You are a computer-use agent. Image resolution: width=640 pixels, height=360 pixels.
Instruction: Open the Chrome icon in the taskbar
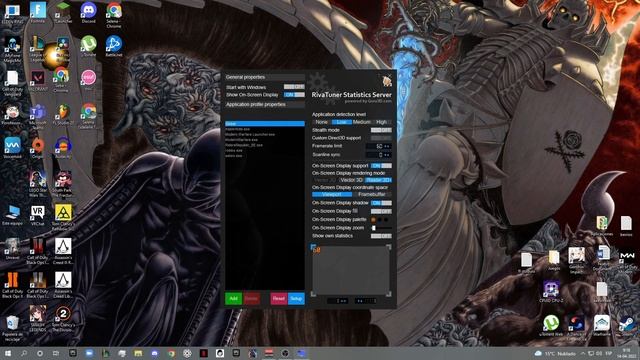coord(171,353)
